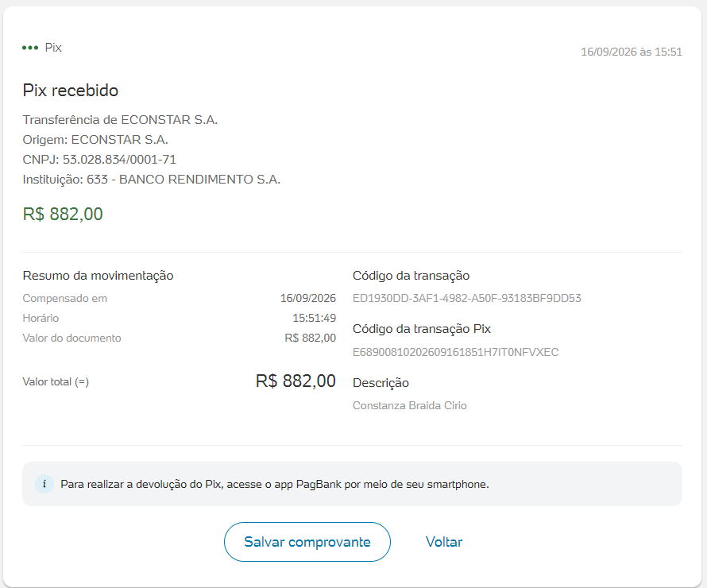Click the description Constanza Braida Cirio
Image resolution: width=707 pixels, height=588 pixels.
409,406
